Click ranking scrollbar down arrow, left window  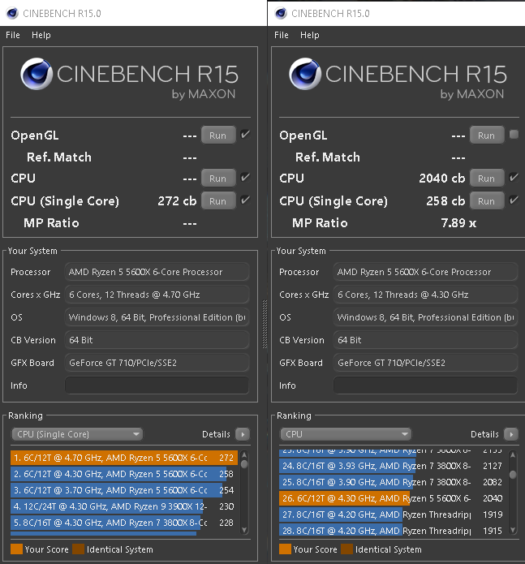coord(244,529)
